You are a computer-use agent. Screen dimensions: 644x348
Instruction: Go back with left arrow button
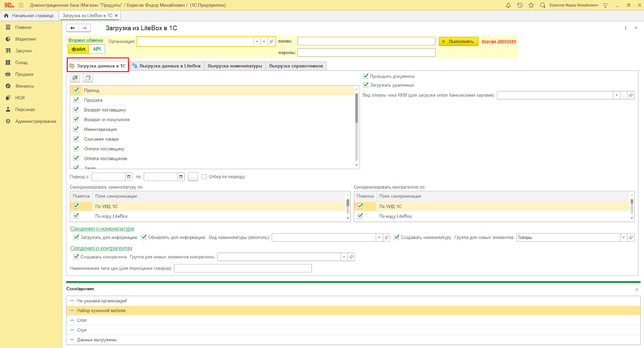pyautogui.click(x=72, y=28)
